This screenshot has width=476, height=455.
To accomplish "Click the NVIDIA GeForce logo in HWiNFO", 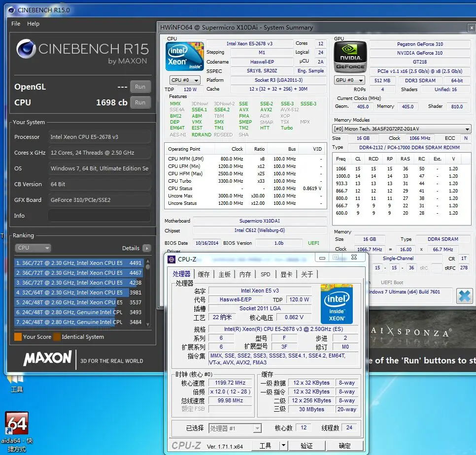I will click(x=350, y=57).
